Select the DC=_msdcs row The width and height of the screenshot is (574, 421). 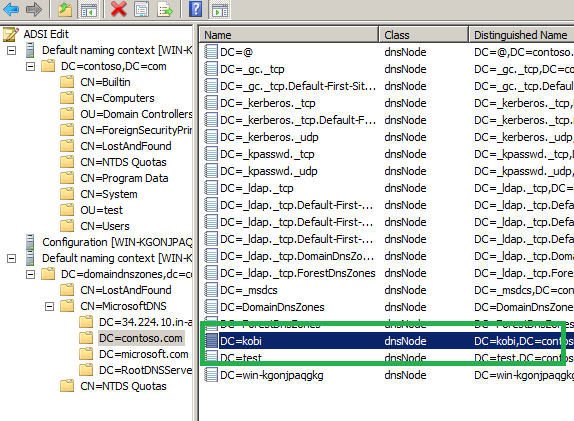pos(389,290)
